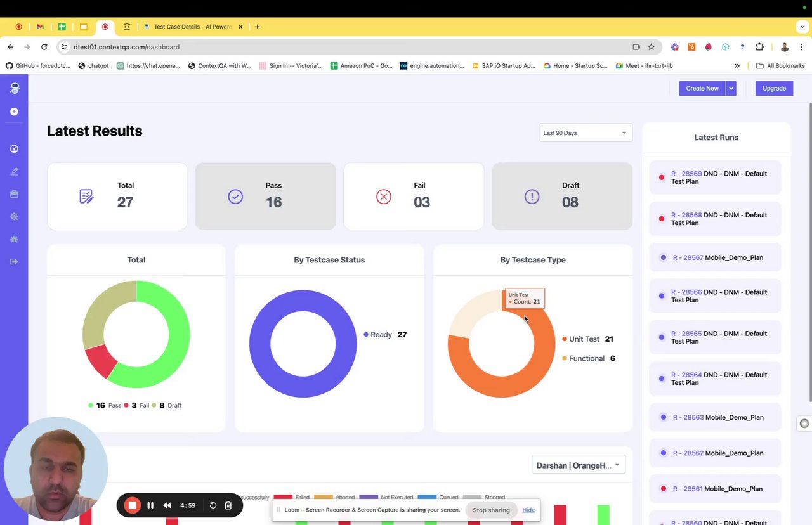The width and height of the screenshot is (812, 525).
Task: Open the green Google Sheets pinned tab
Action: tap(62, 27)
